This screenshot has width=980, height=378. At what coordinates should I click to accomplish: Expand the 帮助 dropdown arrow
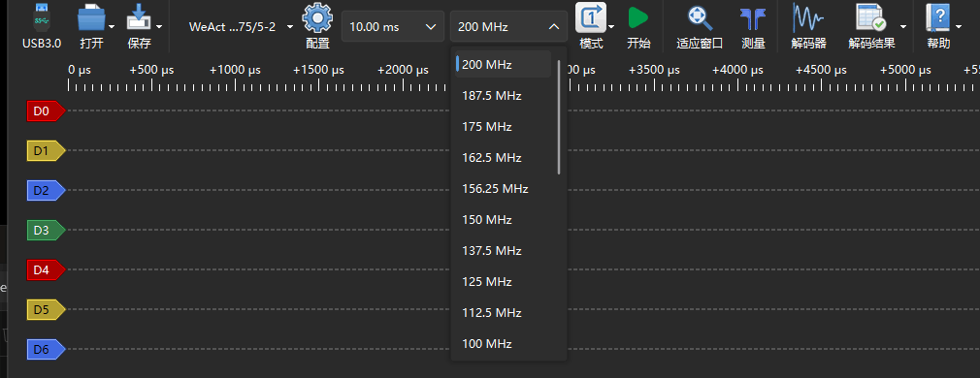pyautogui.click(x=959, y=27)
